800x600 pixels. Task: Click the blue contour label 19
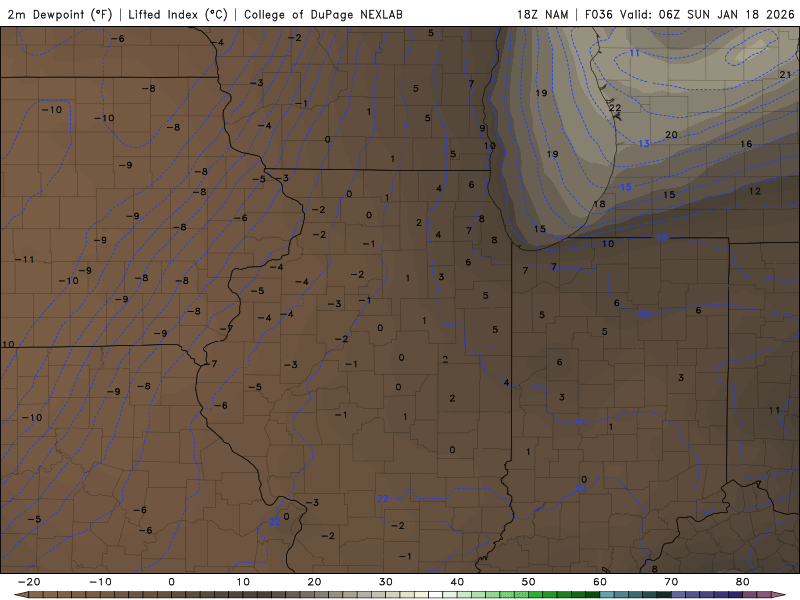[662, 237]
